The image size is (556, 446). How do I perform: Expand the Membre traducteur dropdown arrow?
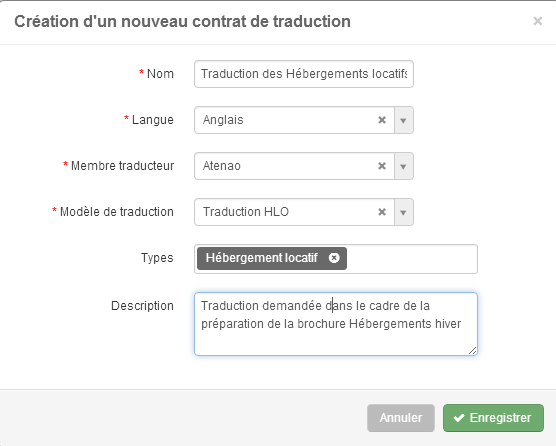(404, 166)
